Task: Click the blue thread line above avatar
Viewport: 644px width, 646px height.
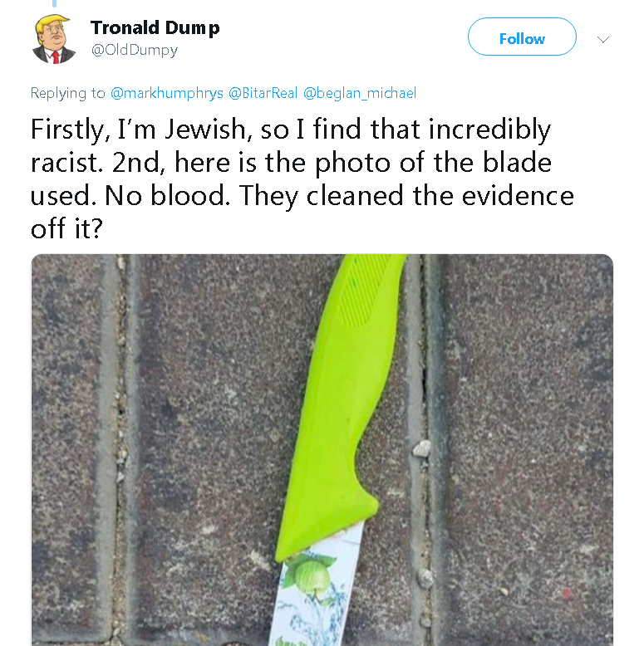Action: (x=56, y=3)
